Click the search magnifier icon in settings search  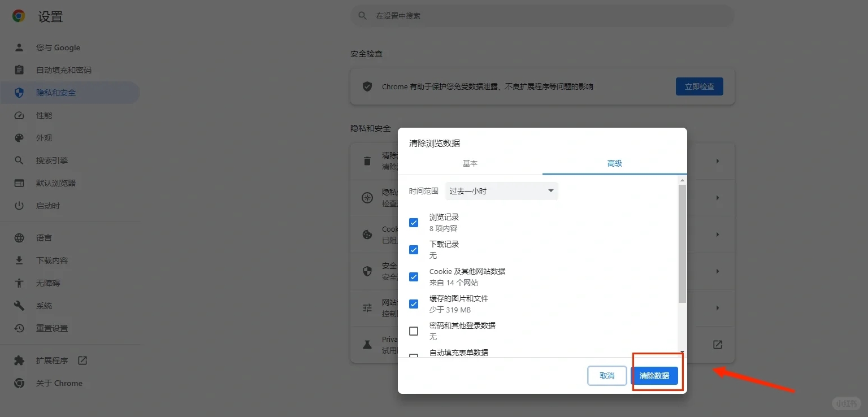(363, 16)
